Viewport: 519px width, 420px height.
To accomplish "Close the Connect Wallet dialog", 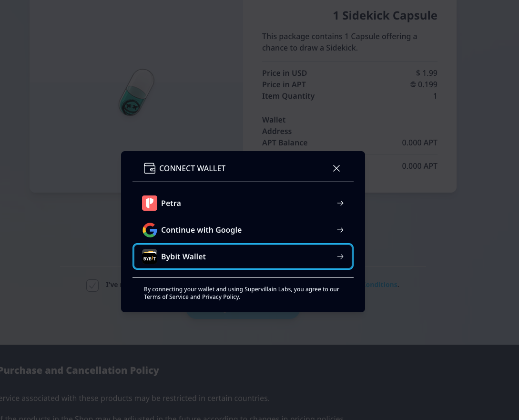I will (x=336, y=168).
